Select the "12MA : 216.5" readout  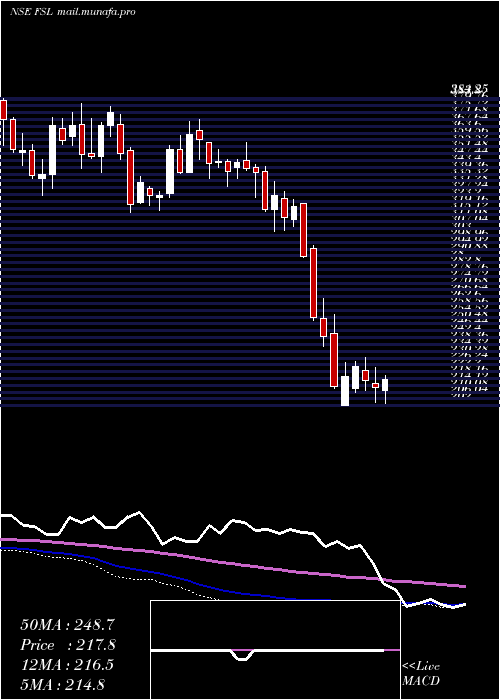[x=67, y=665]
